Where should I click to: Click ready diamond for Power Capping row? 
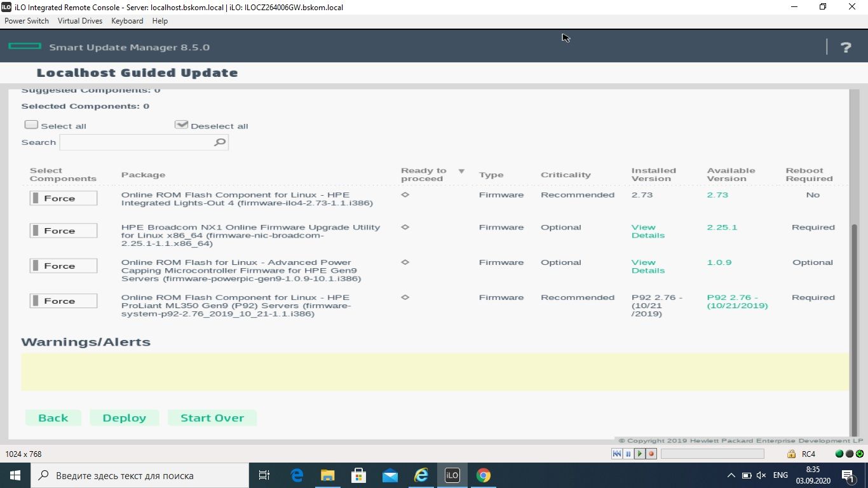click(x=405, y=262)
